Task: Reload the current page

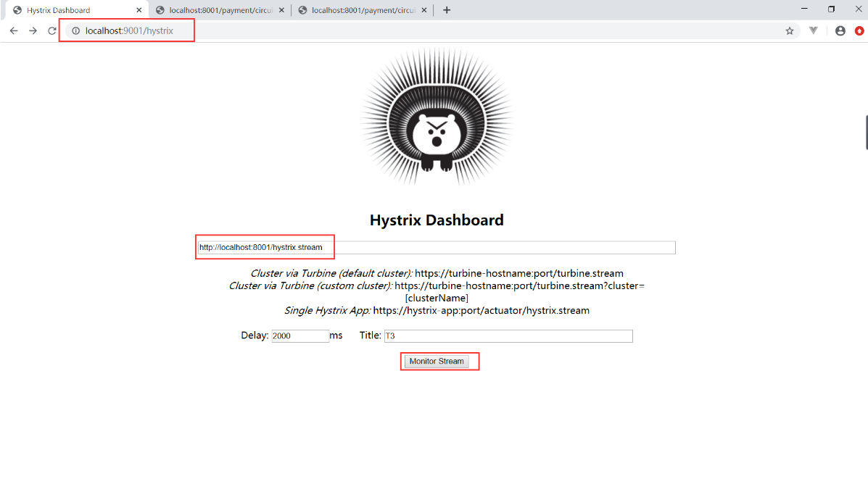Action: [x=52, y=31]
